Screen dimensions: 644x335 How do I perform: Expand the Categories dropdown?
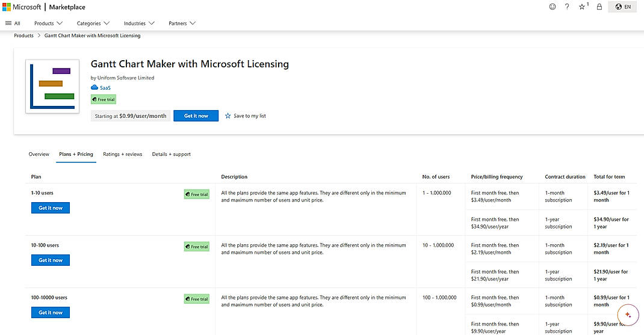pyautogui.click(x=93, y=23)
